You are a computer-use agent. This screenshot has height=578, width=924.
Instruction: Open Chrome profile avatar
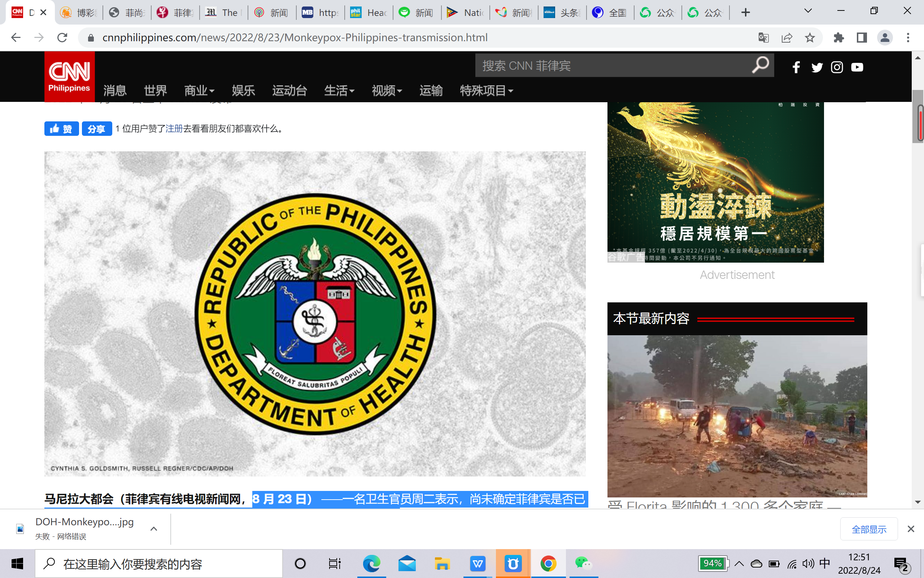pyautogui.click(x=885, y=38)
